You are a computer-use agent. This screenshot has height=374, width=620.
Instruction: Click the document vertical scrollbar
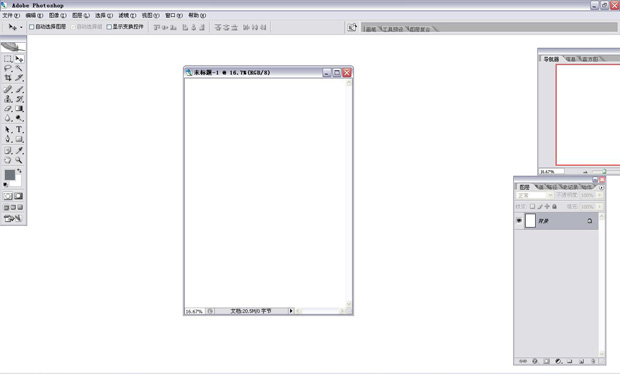click(x=349, y=194)
